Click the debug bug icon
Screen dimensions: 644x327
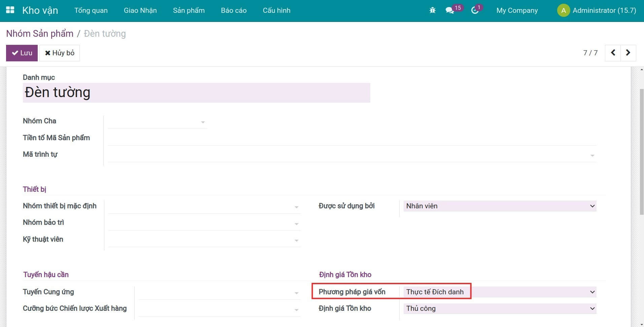[x=432, y=10]
